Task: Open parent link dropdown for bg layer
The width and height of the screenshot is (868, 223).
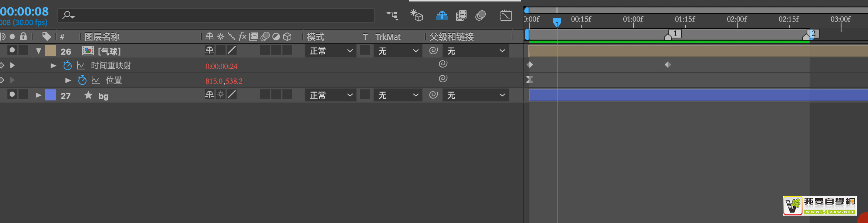Action: (476, 95)
